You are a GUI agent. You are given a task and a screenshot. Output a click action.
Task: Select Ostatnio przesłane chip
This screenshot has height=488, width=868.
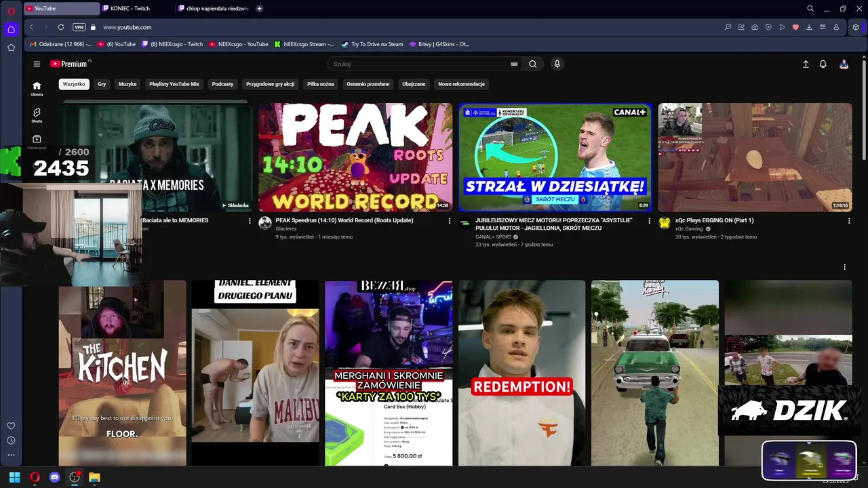pyautogui.click(x=368, y=84)
